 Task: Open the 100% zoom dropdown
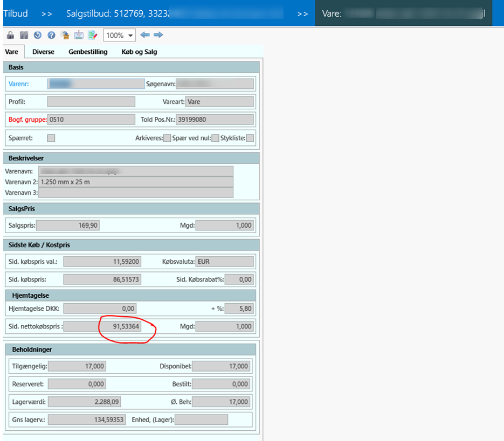(119, 36)
